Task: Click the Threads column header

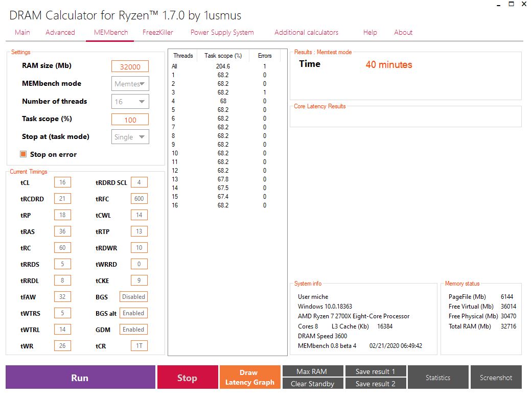Action: (183, 56)
